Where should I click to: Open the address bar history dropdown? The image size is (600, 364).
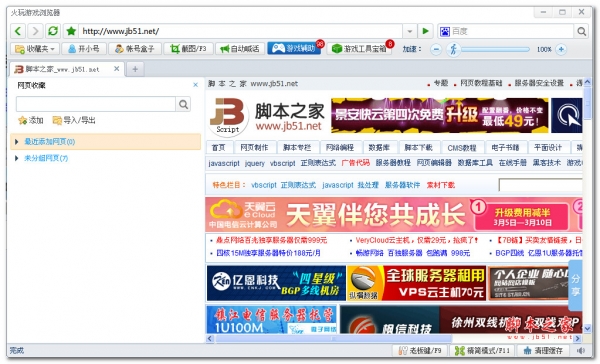(x=409, y=31)
